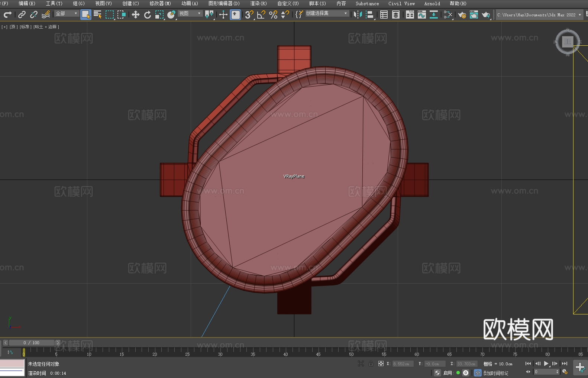The height and width of the screenshot is (378, 588).
Task: Open the reference coordinate system dropdown 视图
Action: coord(190,13)
